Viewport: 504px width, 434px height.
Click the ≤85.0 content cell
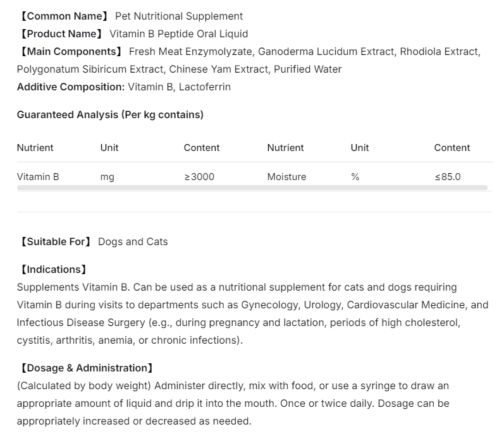[448, 177]
